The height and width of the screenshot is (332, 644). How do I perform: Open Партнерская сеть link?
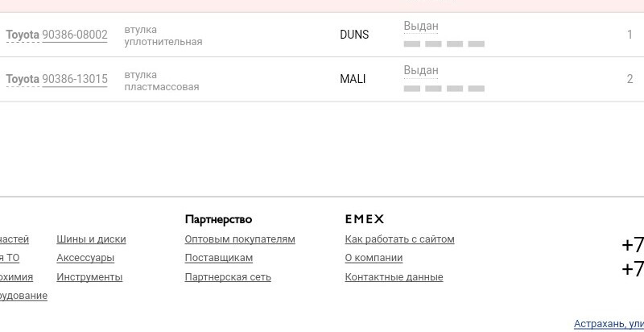pos(228,277)
